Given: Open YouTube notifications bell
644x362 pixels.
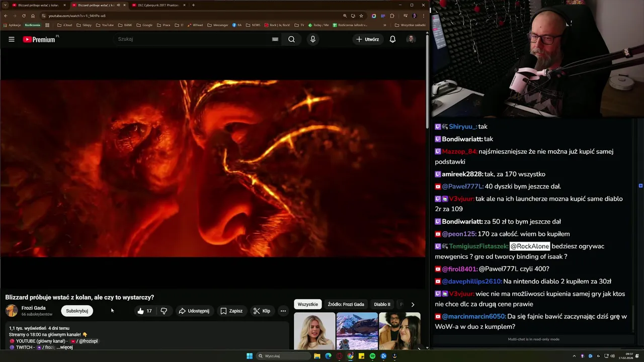Looking at the screenshot, I should tap(392, 39).
